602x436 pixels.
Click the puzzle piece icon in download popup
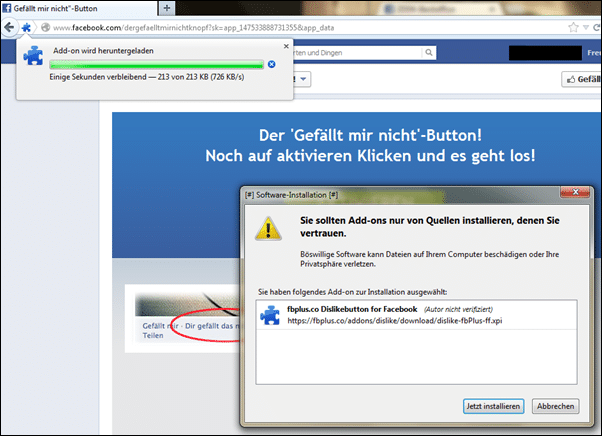[33, 56]
